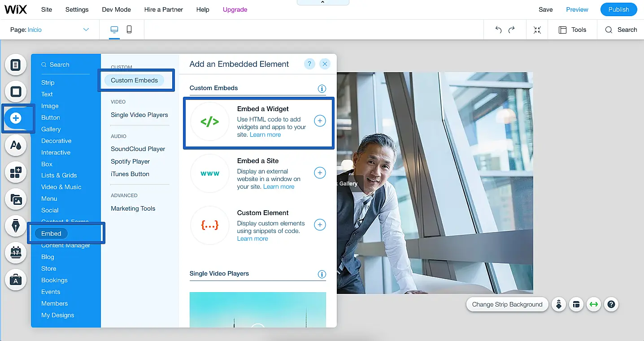Select Image in the Add menu
This screenshot has height=341, width=644.
click(50, 106)
